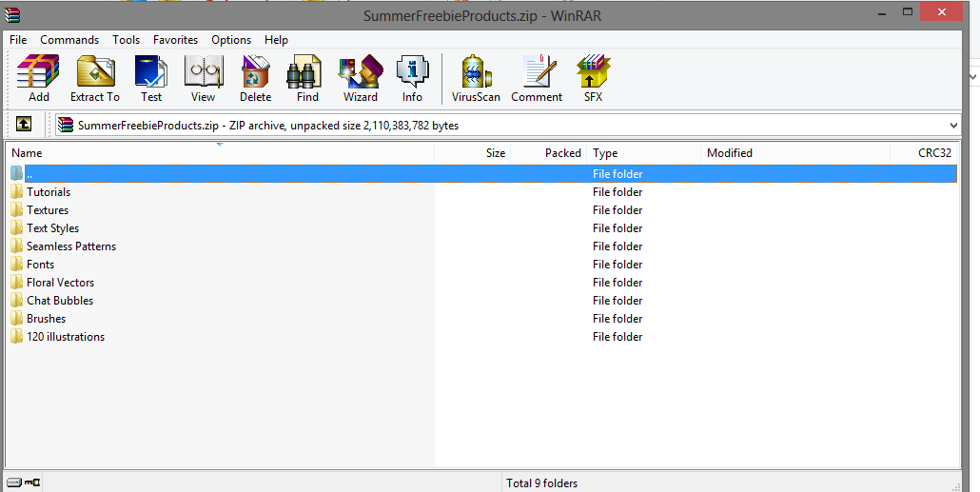
Task: Click 'Total 9 folders' status text
Action: tap(542, 483)
